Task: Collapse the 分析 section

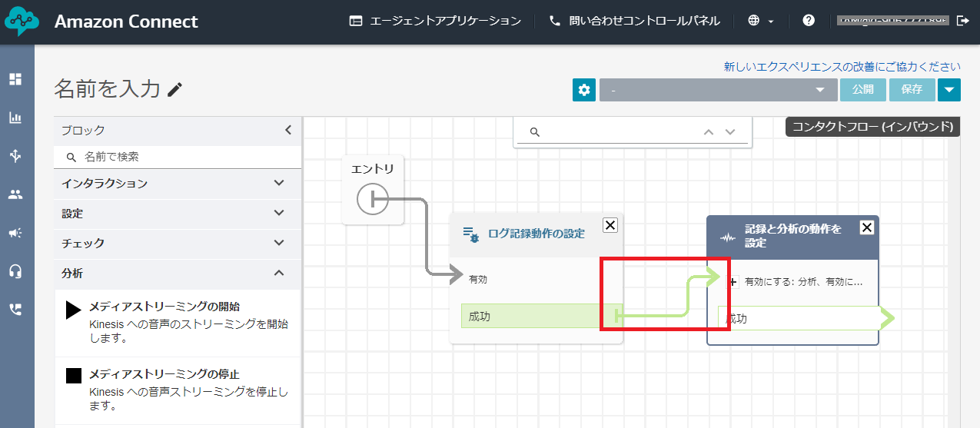Action: 178,273
